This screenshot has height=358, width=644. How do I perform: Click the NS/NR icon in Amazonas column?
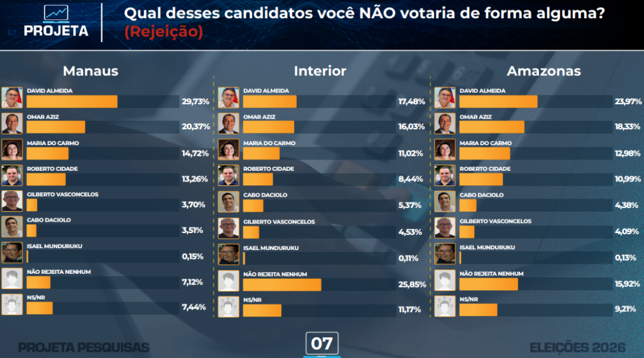445,306
